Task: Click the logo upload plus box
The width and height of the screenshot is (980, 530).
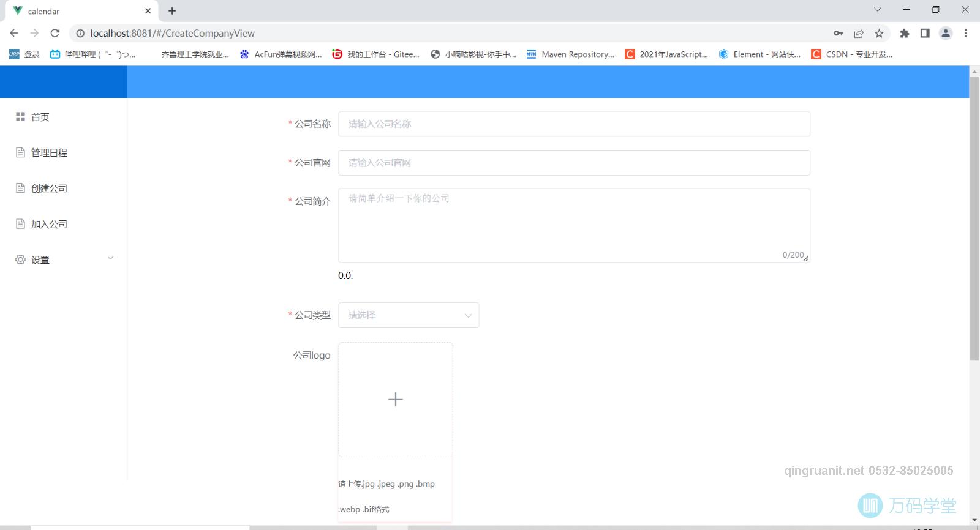Action: [396, 400]
